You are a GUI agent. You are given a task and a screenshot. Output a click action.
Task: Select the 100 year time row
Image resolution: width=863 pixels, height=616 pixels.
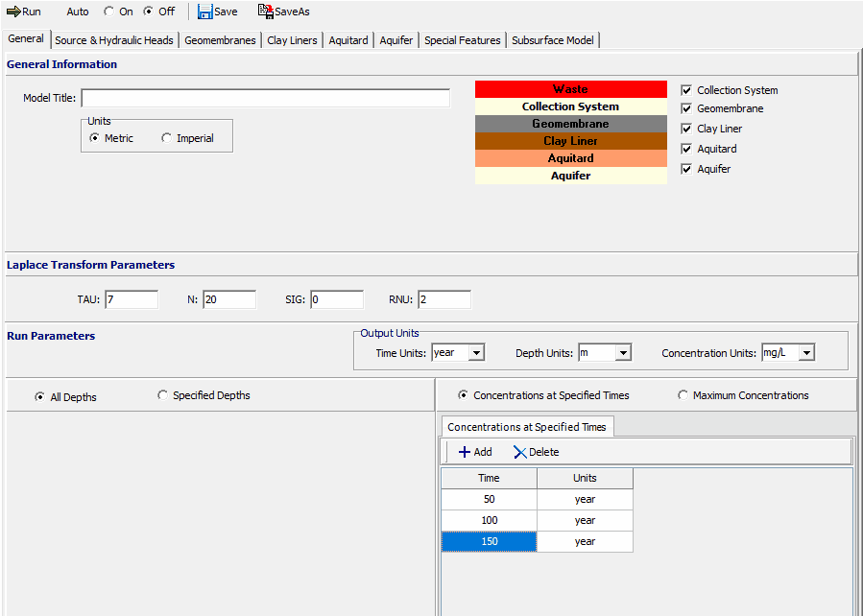coord(489,520)
